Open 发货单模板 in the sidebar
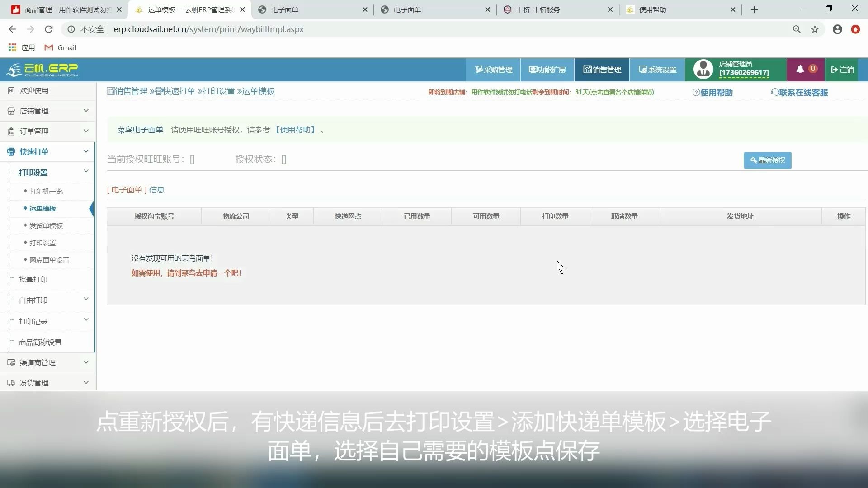This screenshot has width=868, height=488. [x=46, y=226]
